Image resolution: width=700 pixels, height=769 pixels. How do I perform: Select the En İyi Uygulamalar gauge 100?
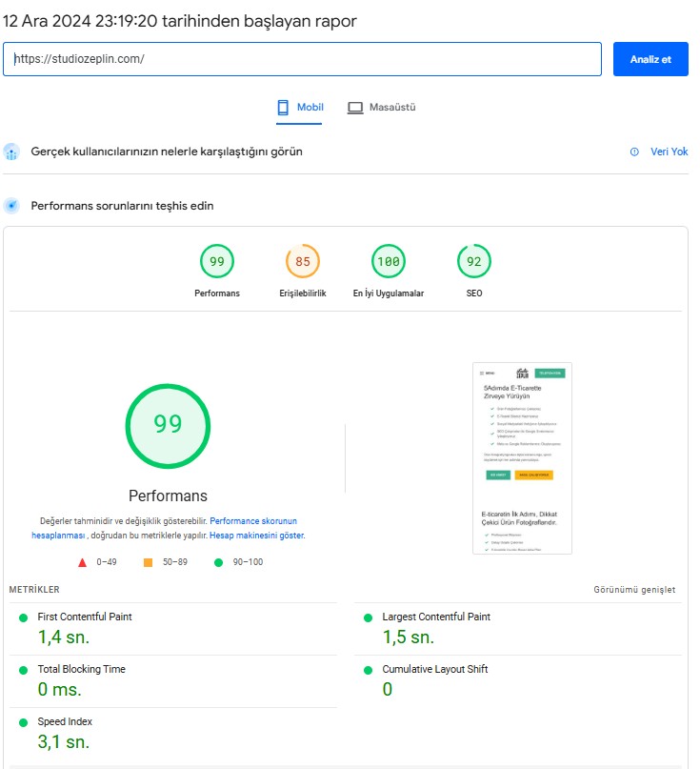pyautogui.click(x=389, y=262)
